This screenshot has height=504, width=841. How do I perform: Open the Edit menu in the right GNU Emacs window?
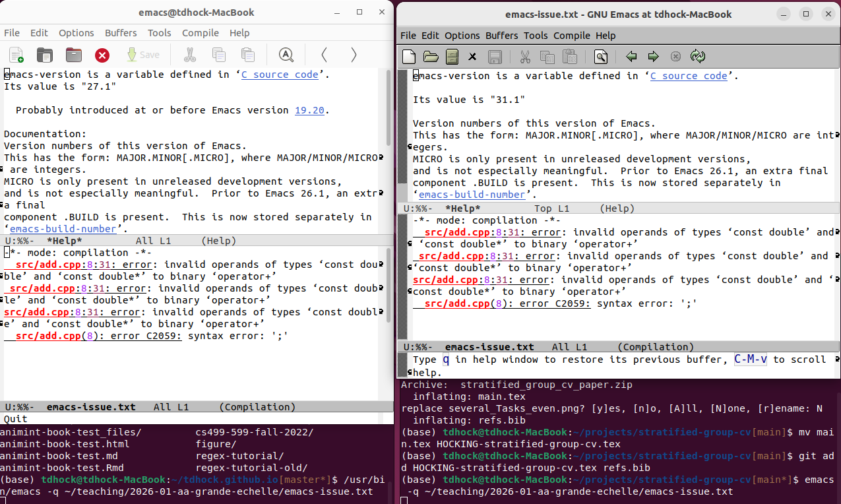tap(430, 36)
